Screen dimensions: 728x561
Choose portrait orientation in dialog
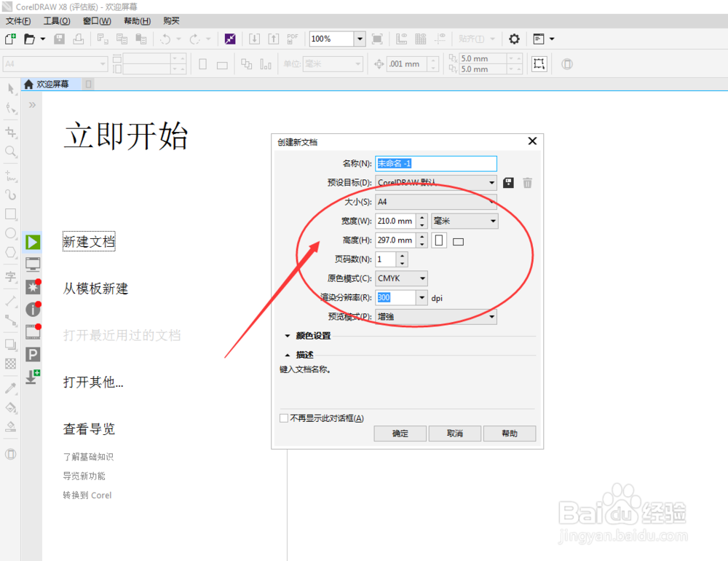(439, 240)
